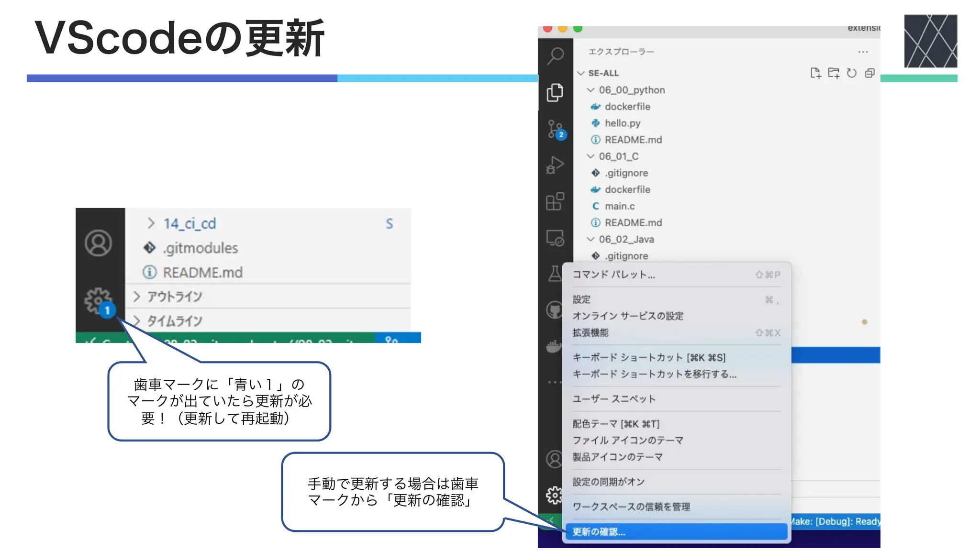Select 製品アイコンのテーマ menu item
The image size is (980, 551).
tap(676, 457)
